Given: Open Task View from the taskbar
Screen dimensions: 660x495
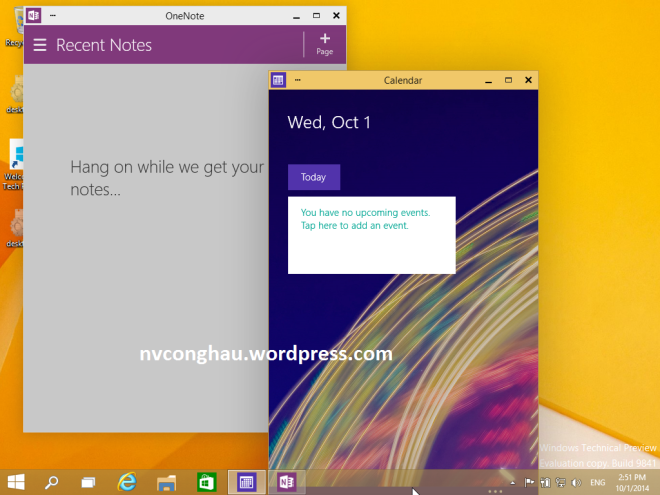Looking at the screenshot, I should 88,482.
